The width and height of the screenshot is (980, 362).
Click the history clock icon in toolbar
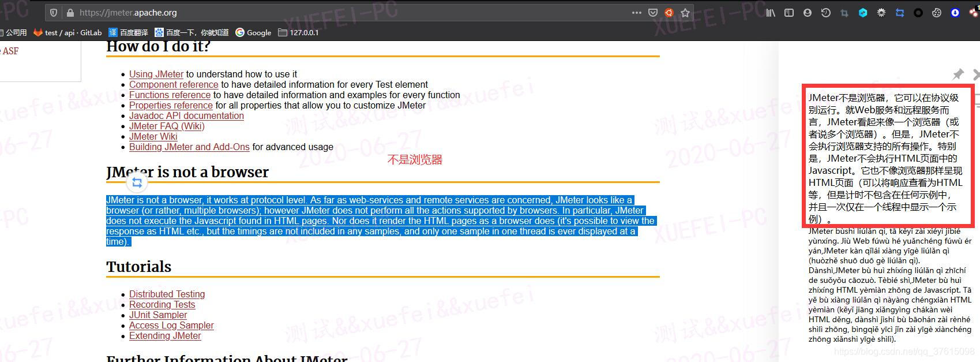826,13
